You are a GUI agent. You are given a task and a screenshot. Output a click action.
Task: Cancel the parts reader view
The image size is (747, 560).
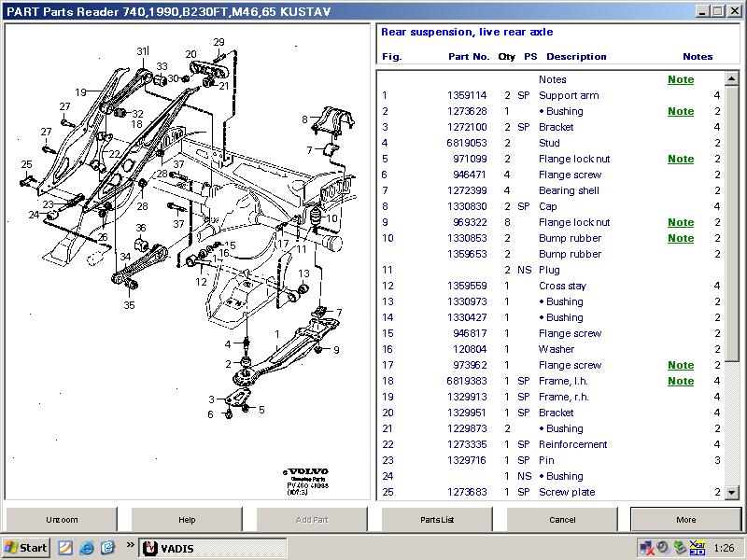[562, 519]
